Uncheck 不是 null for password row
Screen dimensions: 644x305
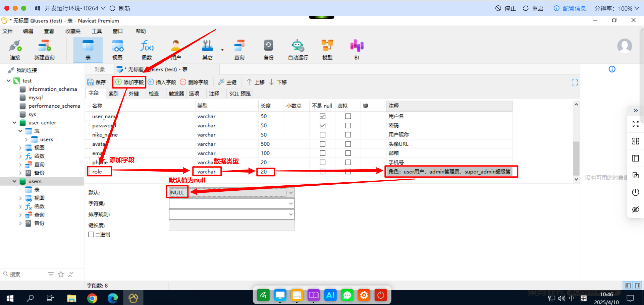pyautogui.click(x=323, y=125)
